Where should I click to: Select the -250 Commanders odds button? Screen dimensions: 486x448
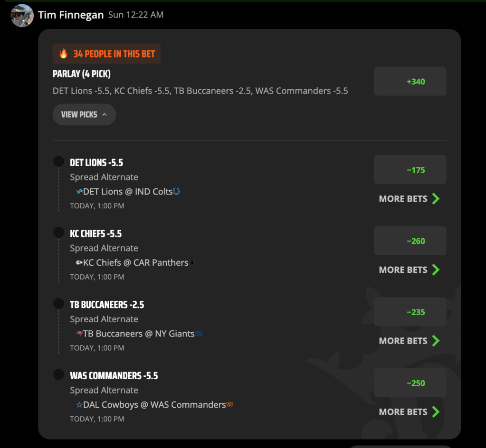click(410, 383)
